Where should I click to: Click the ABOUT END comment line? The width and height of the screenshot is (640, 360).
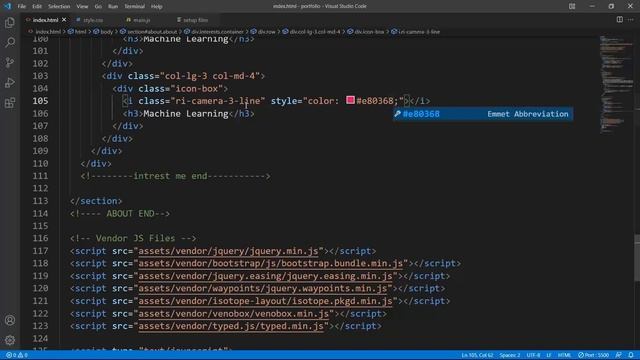(120, 213)
